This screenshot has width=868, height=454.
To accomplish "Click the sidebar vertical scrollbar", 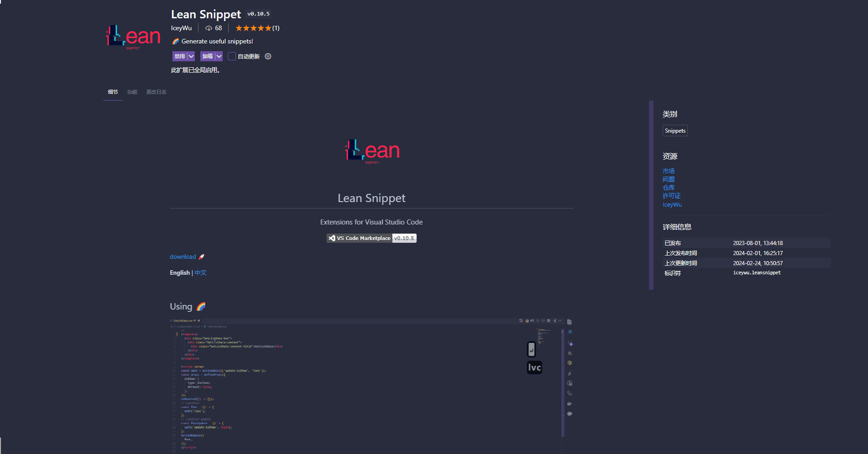I will [x=651, y=195].
